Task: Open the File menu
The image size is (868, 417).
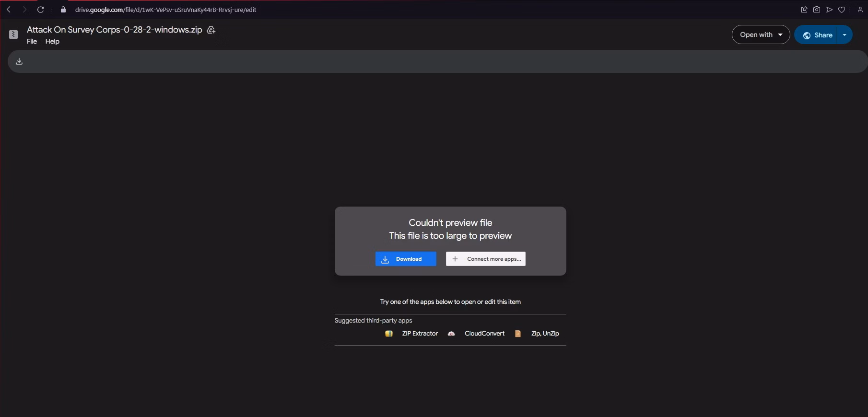Action: [32, 42]
